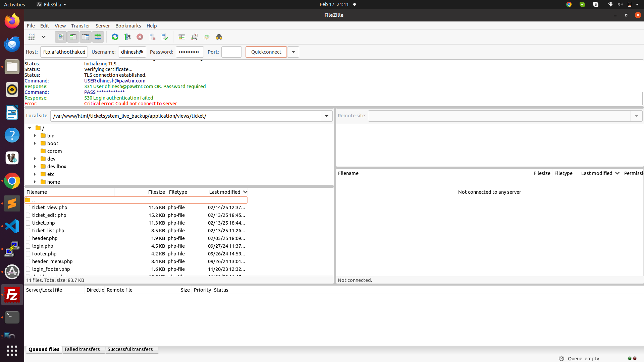Open the Site Manager icon
Viewport: 644px width, 362px height.
click(32, 37)
